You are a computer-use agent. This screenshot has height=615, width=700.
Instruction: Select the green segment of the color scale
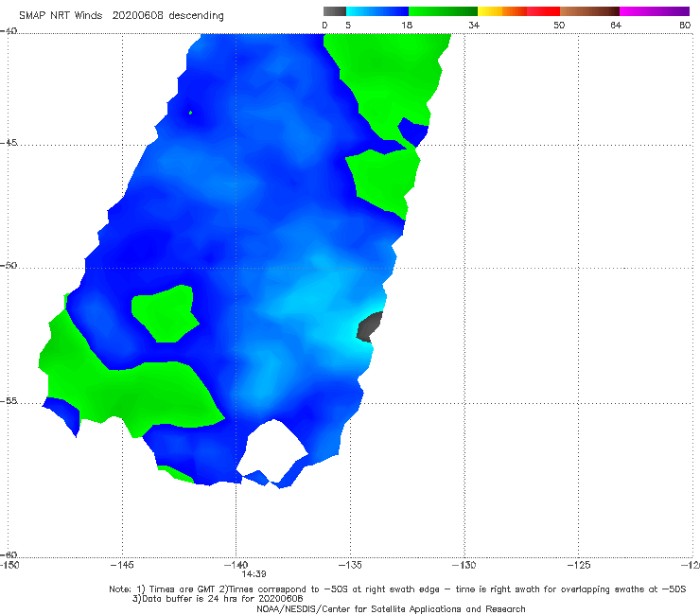[443, 11]
